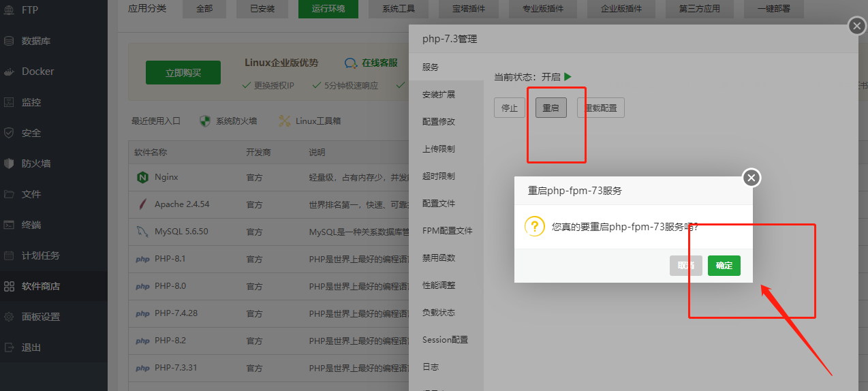Open the 禁用函数 tab
Image resolution: width=868 pixels, height=391 pixels.
446,258
